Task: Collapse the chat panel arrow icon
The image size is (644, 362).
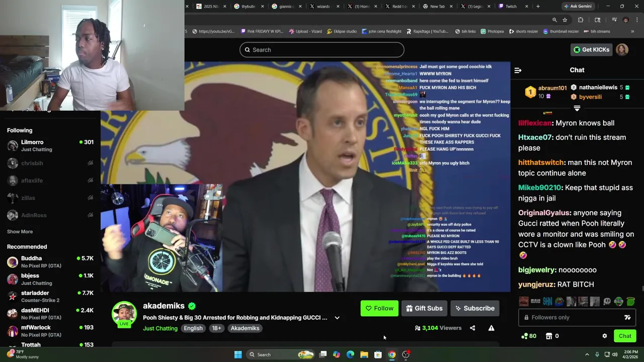Action: 518,70
